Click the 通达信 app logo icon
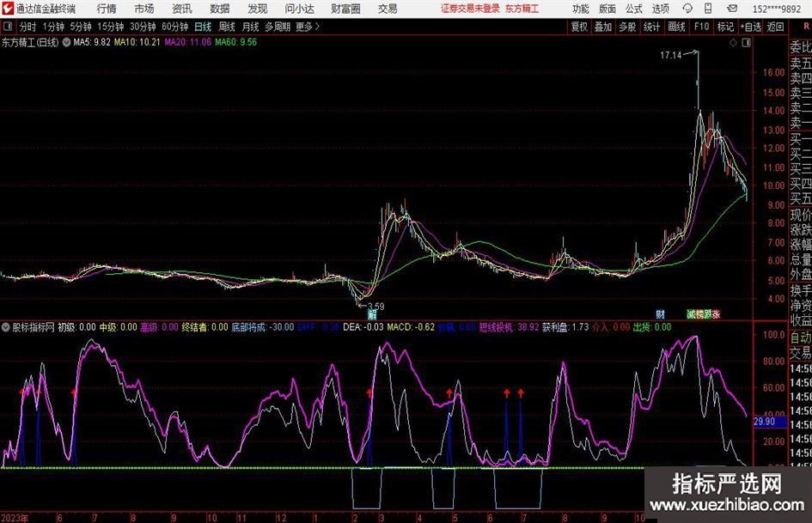812x523 pixels. (7, 9)
